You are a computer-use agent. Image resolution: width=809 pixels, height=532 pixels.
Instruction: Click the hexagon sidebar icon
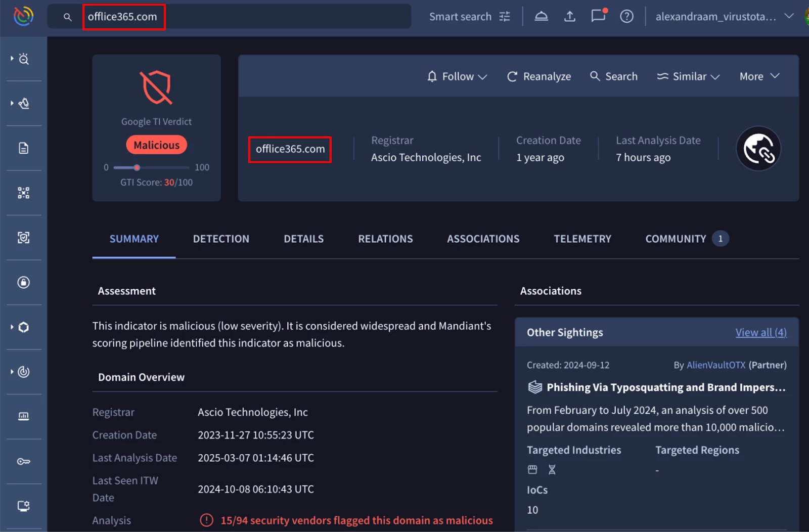click(x=24, y=327)
